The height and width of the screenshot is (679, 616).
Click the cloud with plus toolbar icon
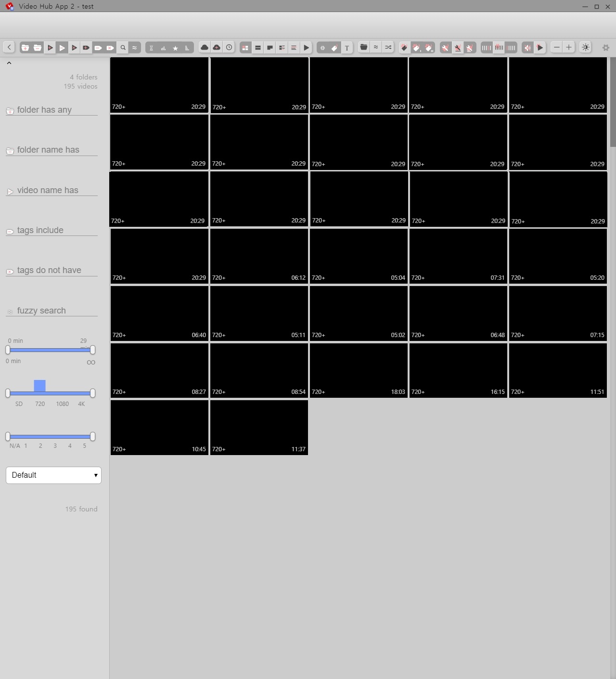217,47
